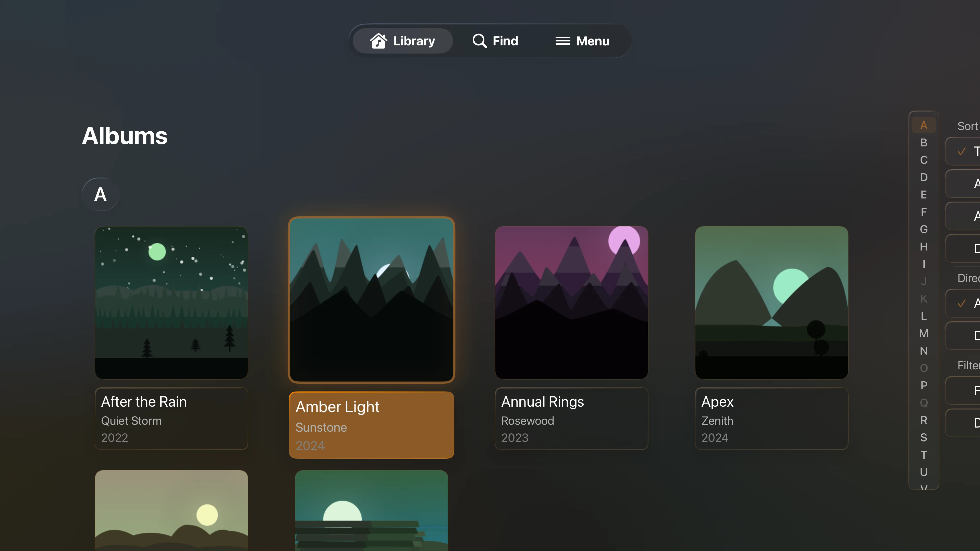The height and width of the screenshot is (551, 980).
Task: Jump to letter M in index
Action: pos(924,333)
